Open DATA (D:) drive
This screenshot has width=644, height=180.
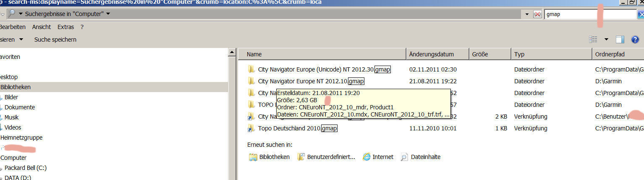[x=18, y=178]
